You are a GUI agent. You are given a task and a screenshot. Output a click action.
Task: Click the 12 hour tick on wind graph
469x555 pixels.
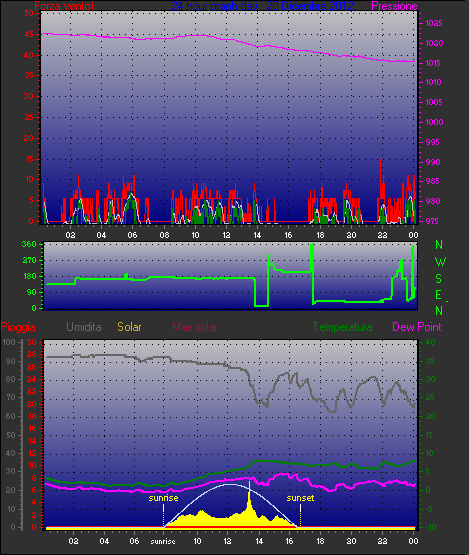[x=226, y=235]
